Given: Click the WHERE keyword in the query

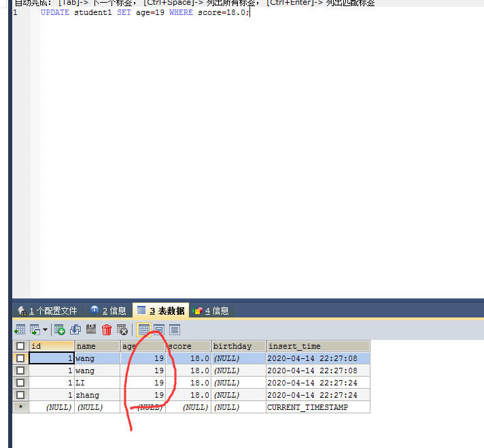Looking at the screenshot, I should coord(181,12).
